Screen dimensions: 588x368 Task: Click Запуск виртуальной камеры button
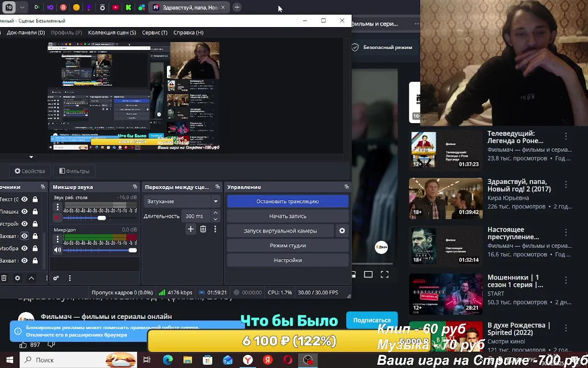(x=281, y=231)
